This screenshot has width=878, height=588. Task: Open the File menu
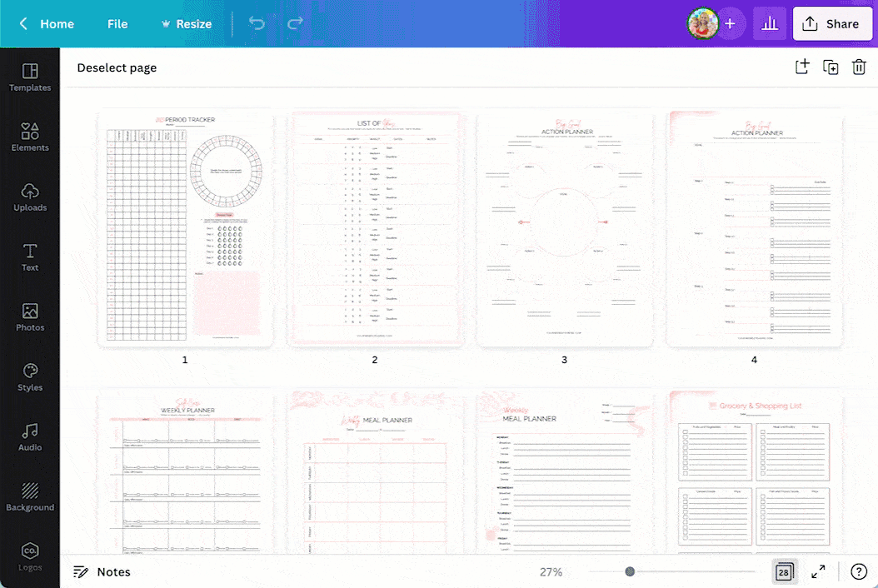click(x=117, y=23)
